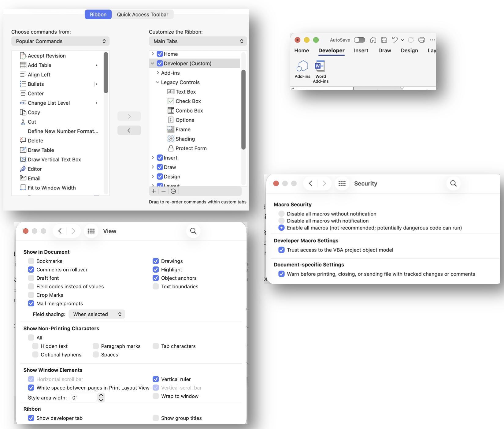504x429 pixels.
Task: Go back in Security preferences window
Action: coord(311,183)
